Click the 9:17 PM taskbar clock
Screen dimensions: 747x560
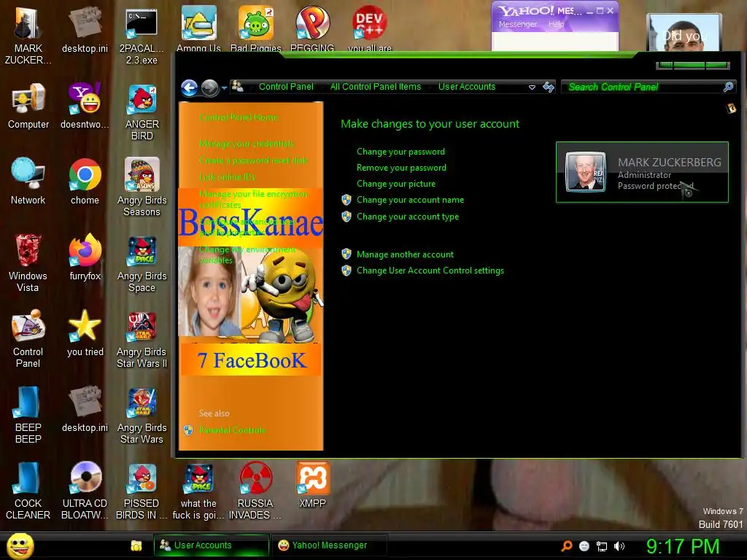coord(682,547)
